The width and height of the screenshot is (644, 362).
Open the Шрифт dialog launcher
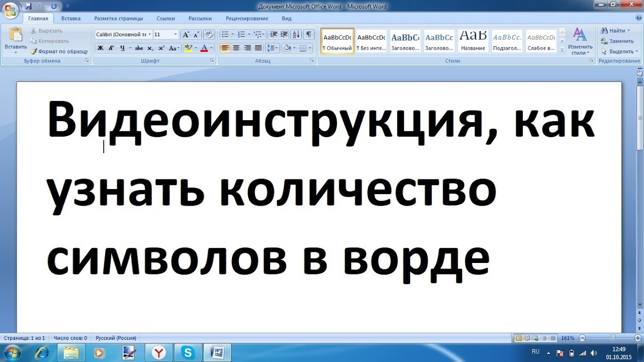coord(213,61)
